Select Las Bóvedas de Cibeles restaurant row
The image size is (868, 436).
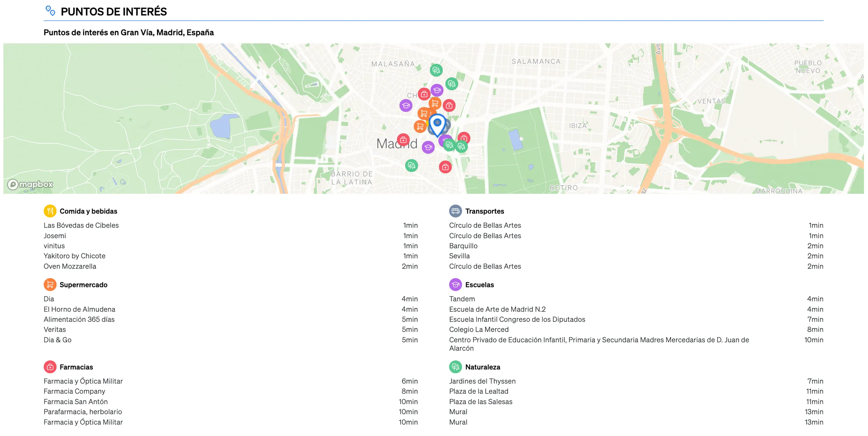[x=231, y=225]
